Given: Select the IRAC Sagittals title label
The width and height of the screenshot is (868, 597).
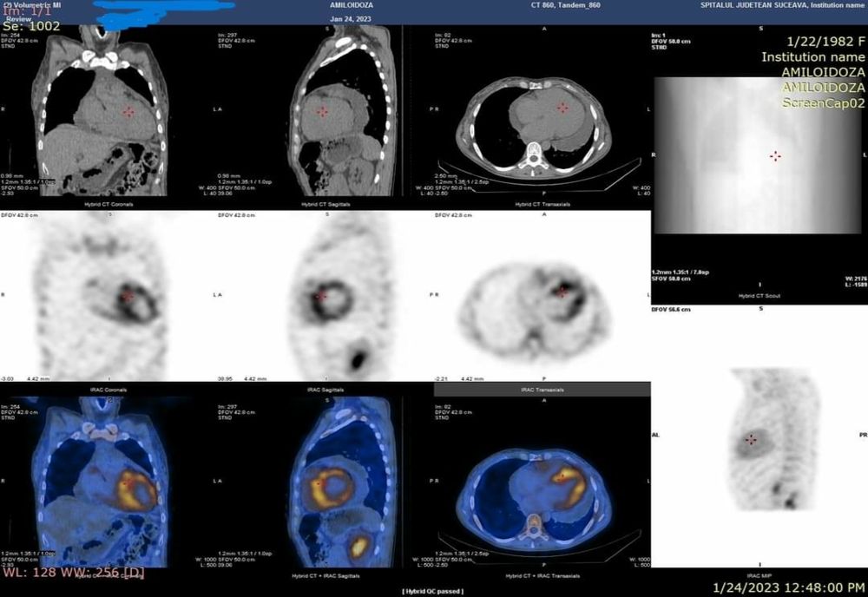Looking at the screenshot, I should click(325, 390).
